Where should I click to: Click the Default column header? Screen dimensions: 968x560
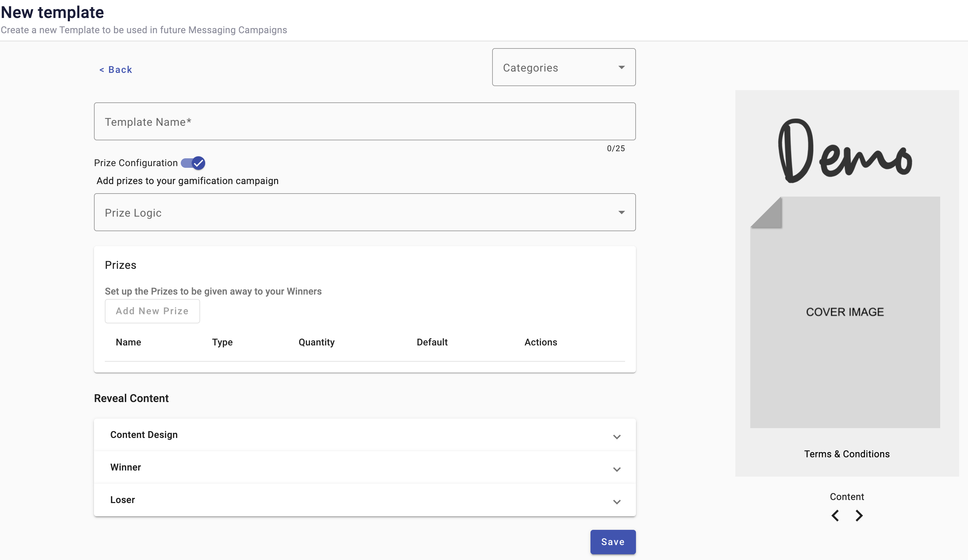(x=432, y=342)
